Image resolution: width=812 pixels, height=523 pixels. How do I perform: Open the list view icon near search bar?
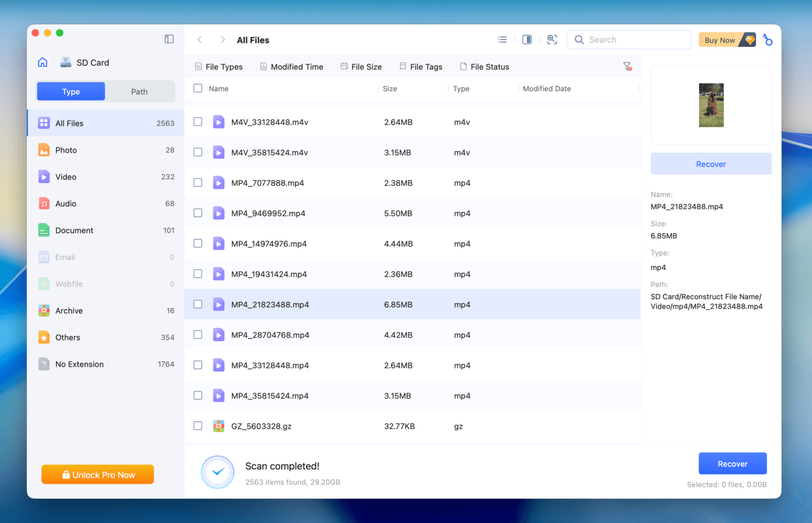click(502, 39)
